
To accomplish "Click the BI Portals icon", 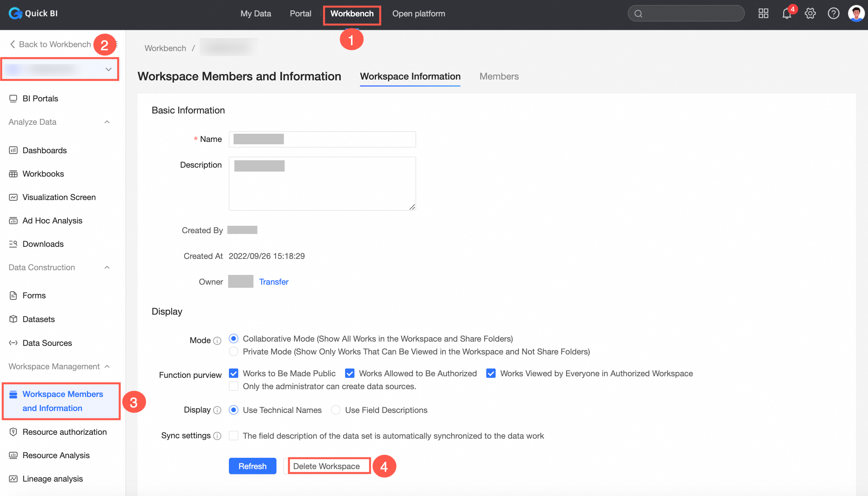I will click(13, 99).
